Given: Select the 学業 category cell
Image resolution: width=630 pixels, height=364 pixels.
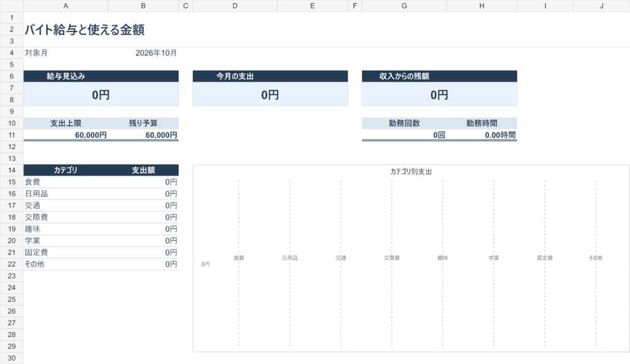Looking at the screenshot, I should coord(66,240).
